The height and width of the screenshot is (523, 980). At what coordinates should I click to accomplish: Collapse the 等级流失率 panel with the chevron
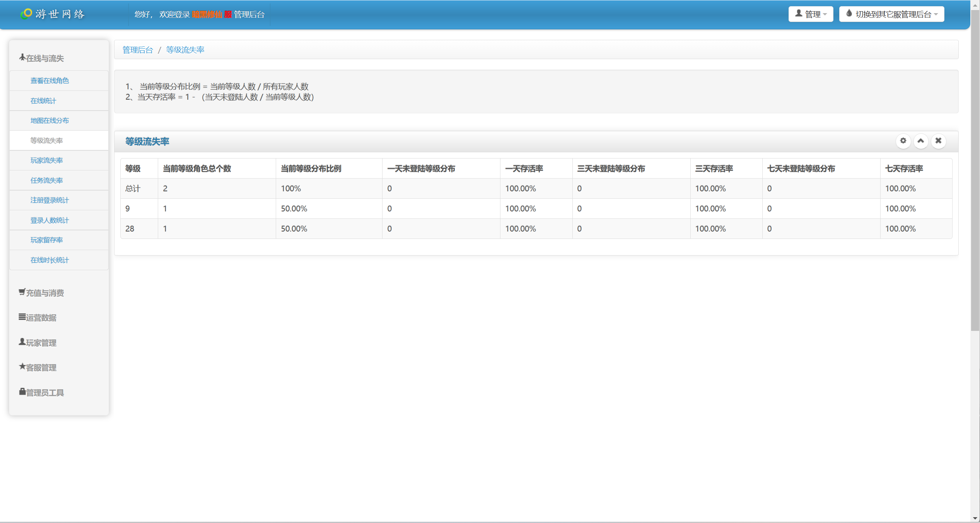921,141
